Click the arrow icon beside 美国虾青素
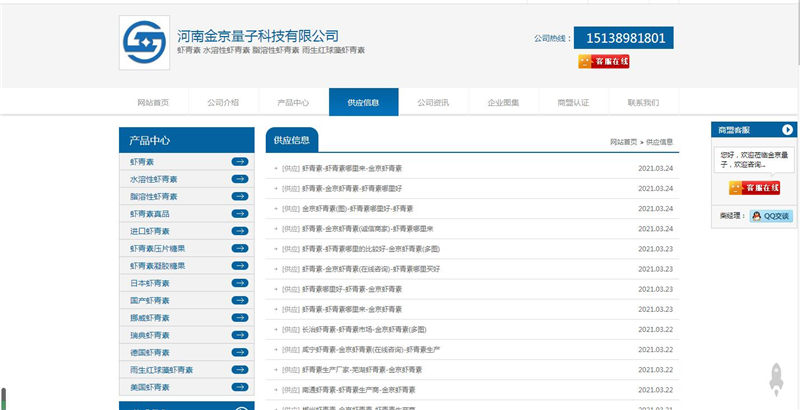Screen dimensions: 800x410 pyautogui.click(x=240, y=387)
